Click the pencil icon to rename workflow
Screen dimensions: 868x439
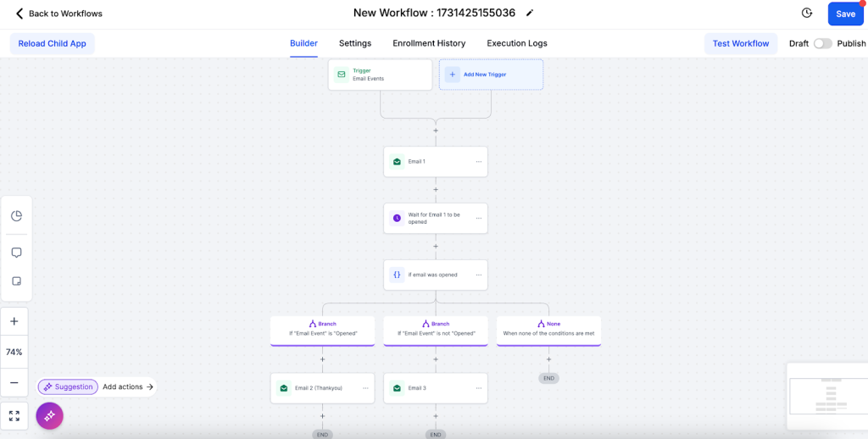tap(531, 13)
